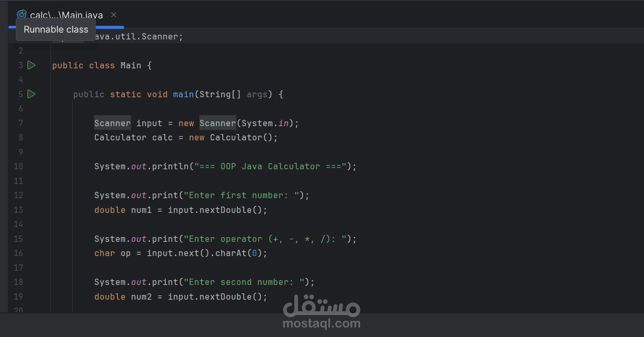Click the runnable class icon on the Main.java tab
Screen dimensions: 644x337
(21, 15)
